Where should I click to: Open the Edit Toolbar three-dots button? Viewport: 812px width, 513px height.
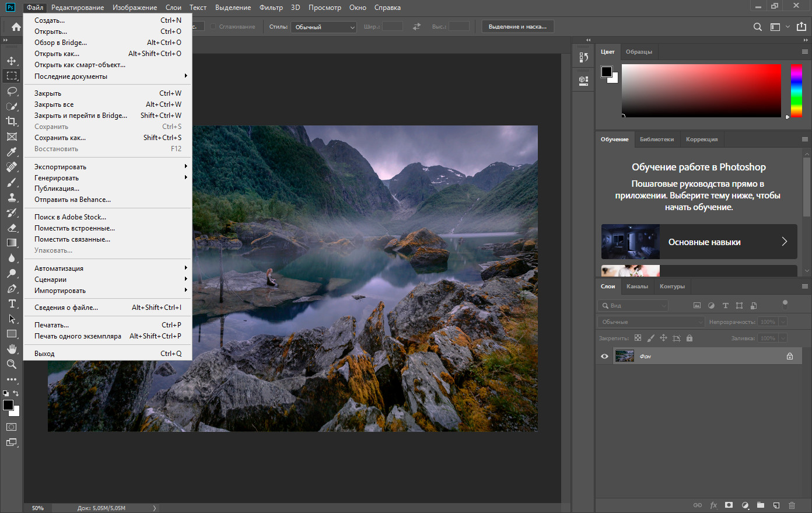click(x=12, y=379)
